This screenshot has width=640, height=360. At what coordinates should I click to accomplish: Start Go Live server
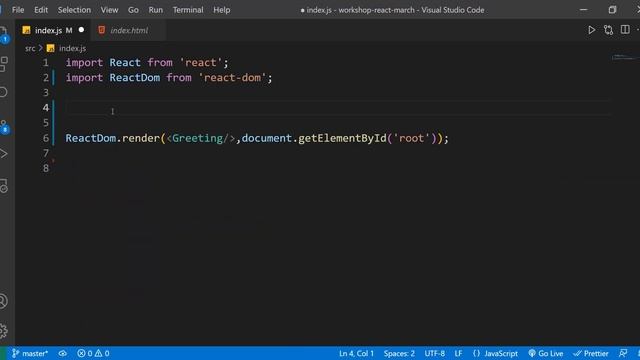pos(545,353)
